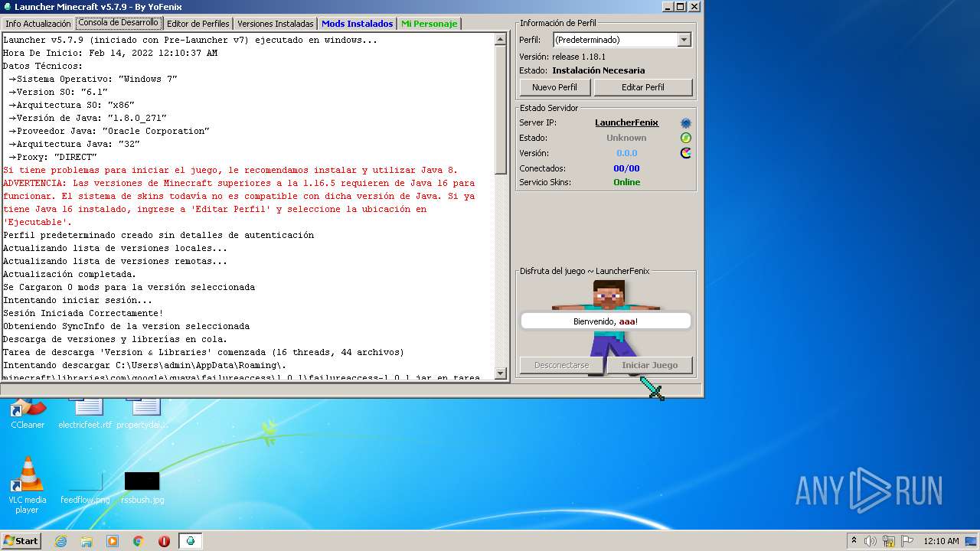Open Google Chrome from the taskbar
980x551 pixels.
(139, 541)
